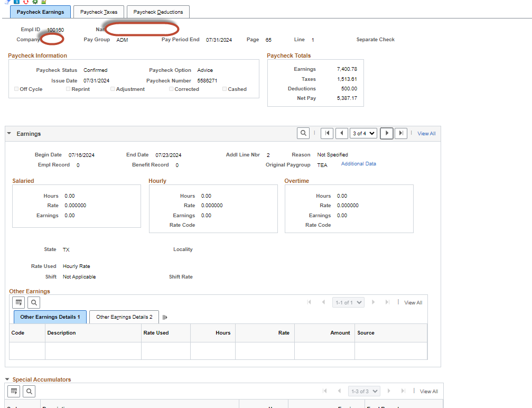Click the Source column header
Image resolution: width=532 pixels, height=408 pixels.
[x=366, y=333]
